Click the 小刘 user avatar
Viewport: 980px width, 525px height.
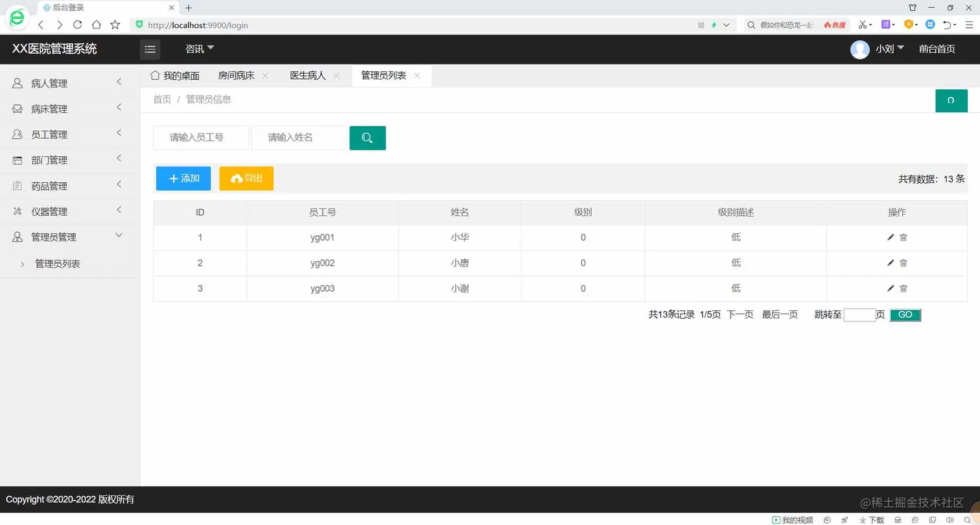[x=859, y=49]
